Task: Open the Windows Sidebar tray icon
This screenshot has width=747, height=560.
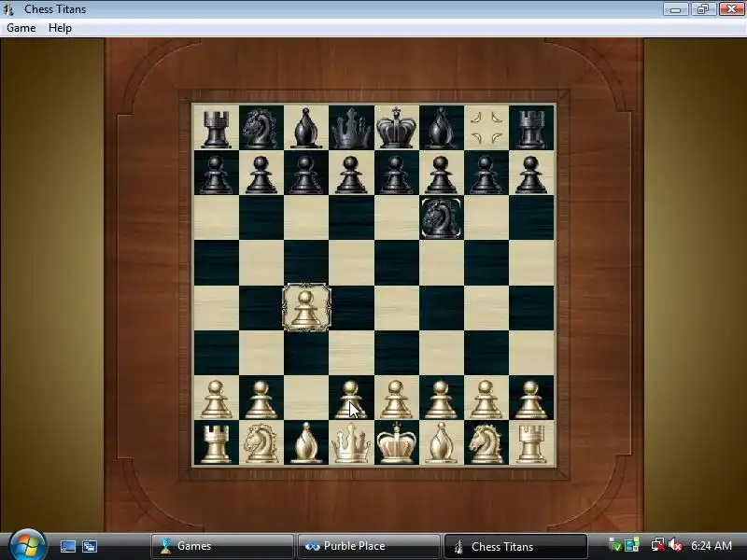Action: point(632,544)
